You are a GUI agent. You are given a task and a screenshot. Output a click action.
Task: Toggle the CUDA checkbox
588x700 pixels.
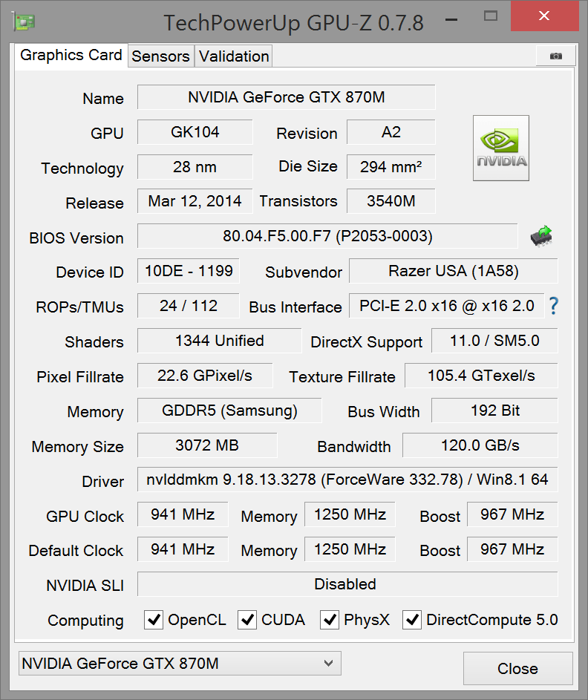point(247,620)
